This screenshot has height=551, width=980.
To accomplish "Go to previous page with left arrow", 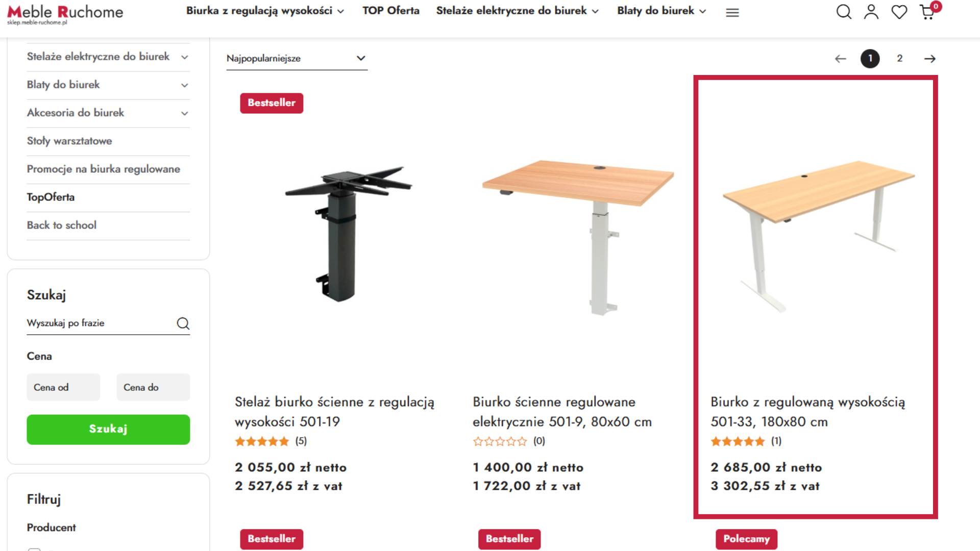I will [x=841, y=59].
